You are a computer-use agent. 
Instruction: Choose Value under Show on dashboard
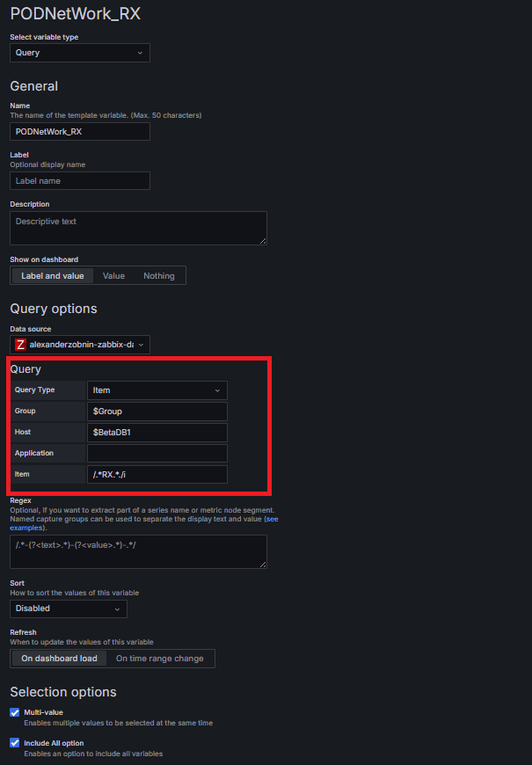pos(113,276)
